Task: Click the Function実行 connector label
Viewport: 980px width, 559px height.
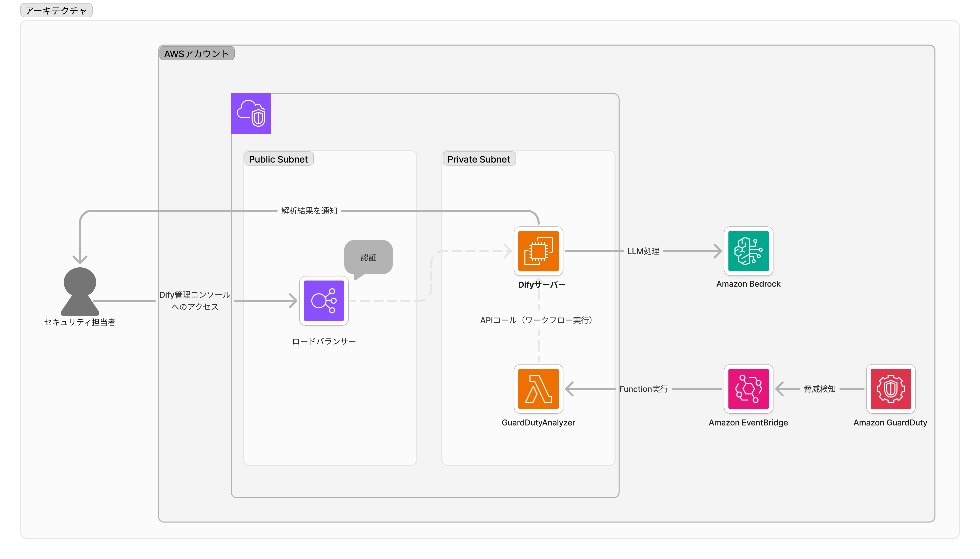Action: coord(643,389)
